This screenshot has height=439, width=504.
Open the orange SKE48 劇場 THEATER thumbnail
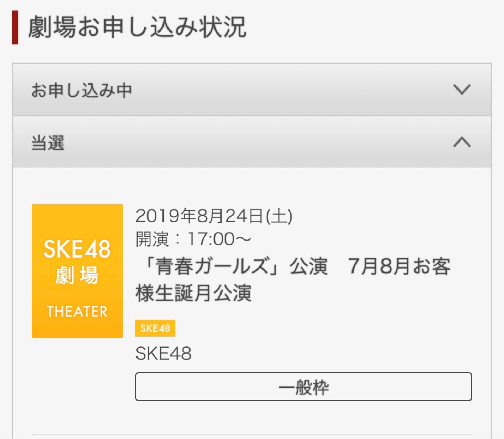pyautogui.click(x=77, y=271)
